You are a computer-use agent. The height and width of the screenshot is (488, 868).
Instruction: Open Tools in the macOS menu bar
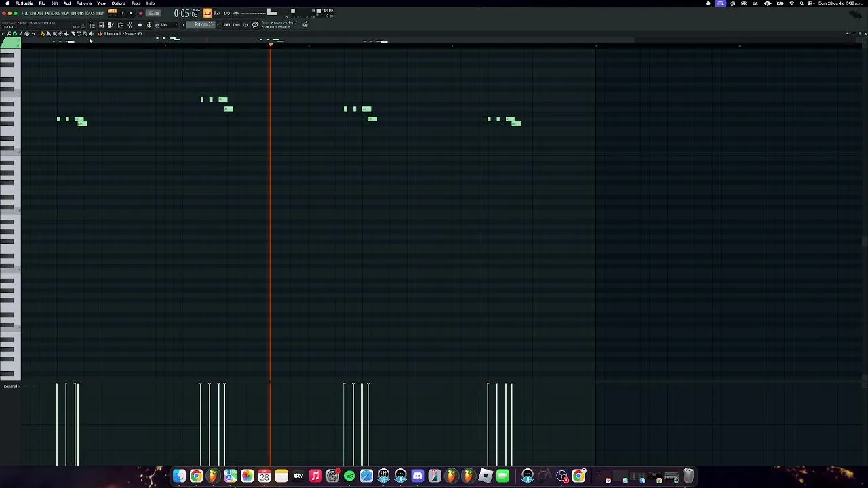click(x=136, y=3)
